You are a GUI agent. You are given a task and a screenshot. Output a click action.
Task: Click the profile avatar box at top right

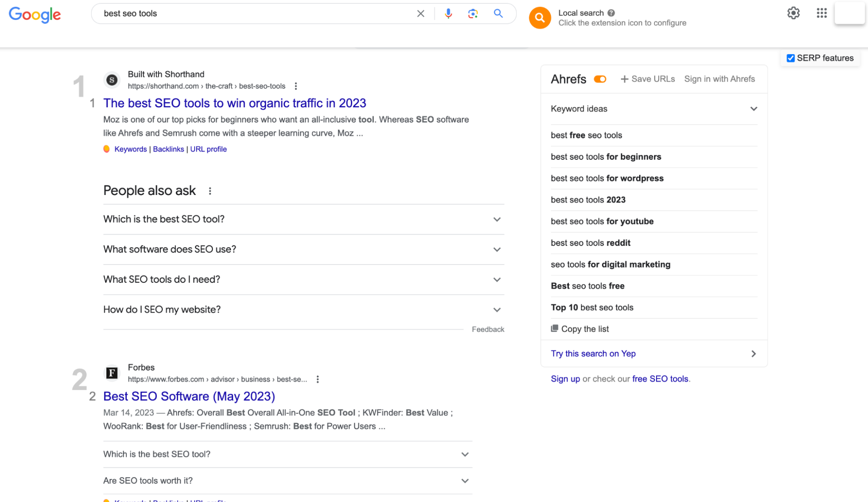pyautogui.click(x=850, y=13)
